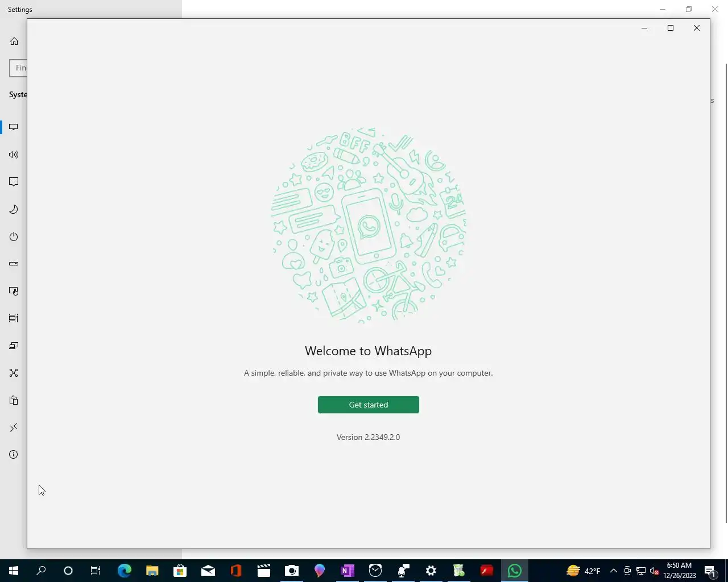This screenshot has width=728, height=582.
Task: Open Notifications & actions icon in Settings
Action: (x=14, y=182)
